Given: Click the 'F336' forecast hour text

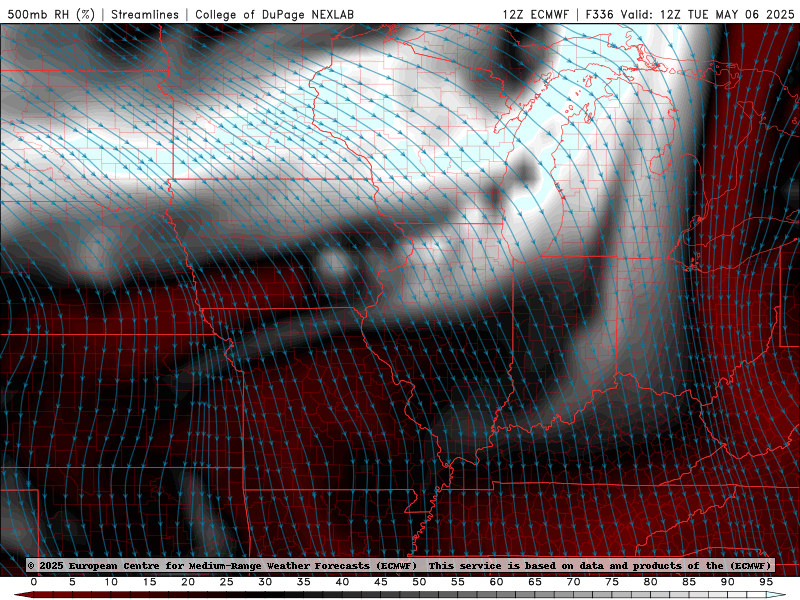Looking at the screenshot, I should 599,14.
